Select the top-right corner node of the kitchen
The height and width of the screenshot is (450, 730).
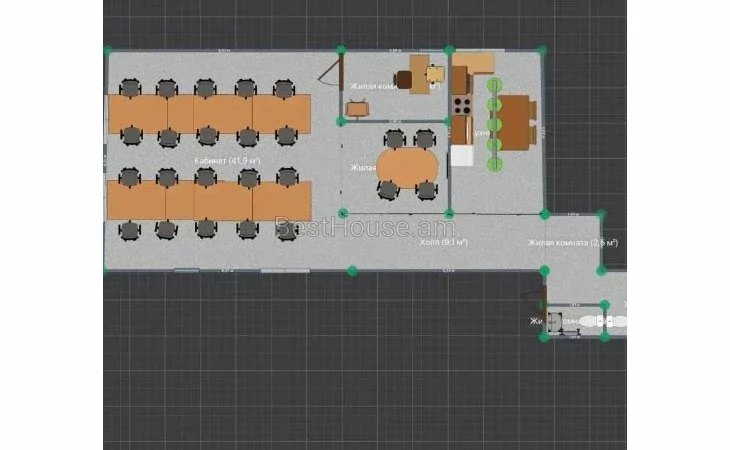(x=544, y=49)
